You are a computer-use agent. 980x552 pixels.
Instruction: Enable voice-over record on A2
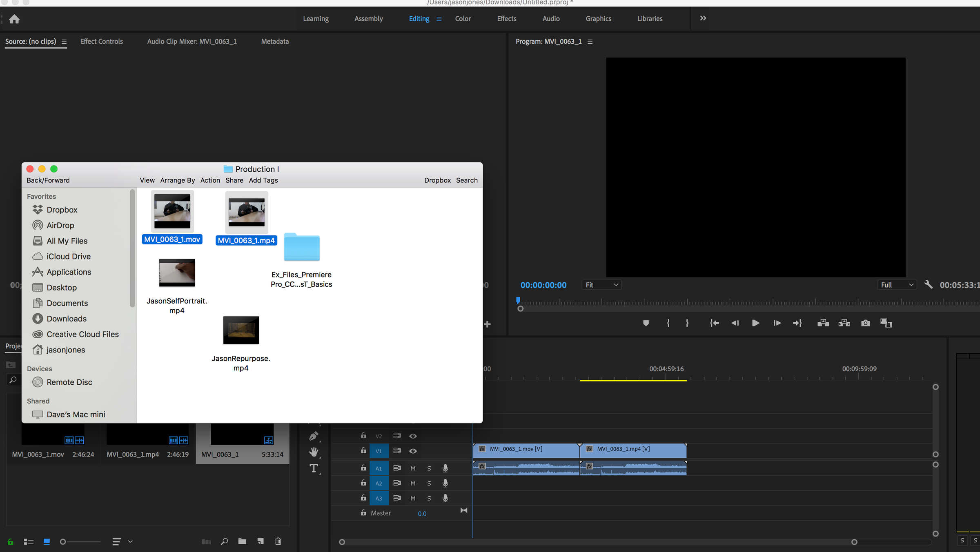tap(445, 483)
